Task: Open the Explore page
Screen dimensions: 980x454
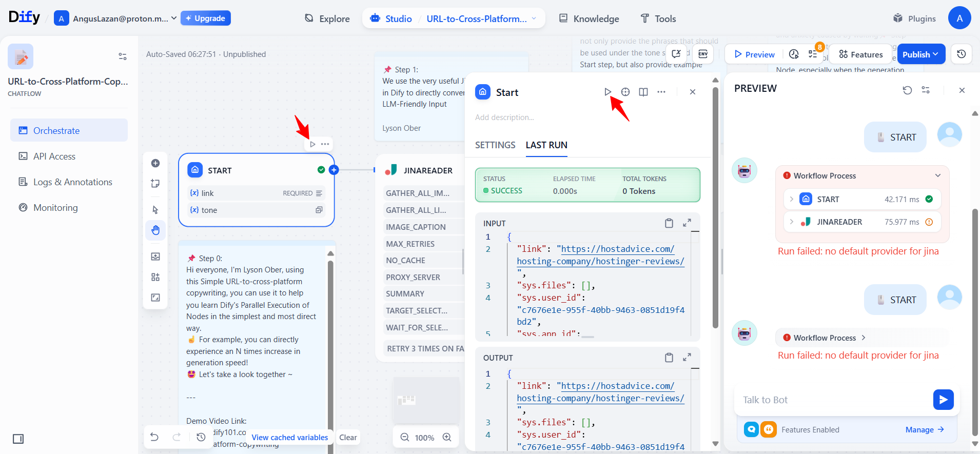Action: tap(327, 18)
